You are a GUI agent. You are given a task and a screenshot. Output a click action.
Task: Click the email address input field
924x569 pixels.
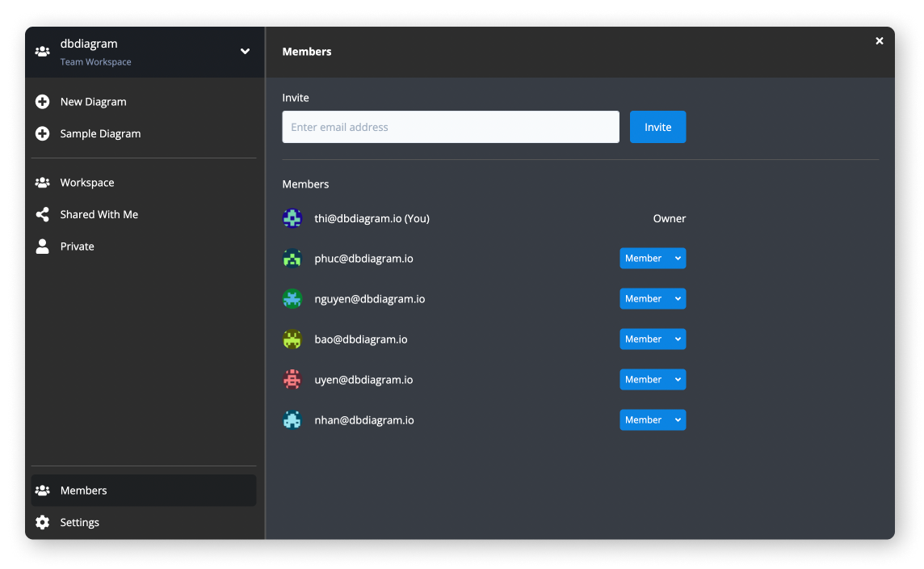(x=450, y=127)
